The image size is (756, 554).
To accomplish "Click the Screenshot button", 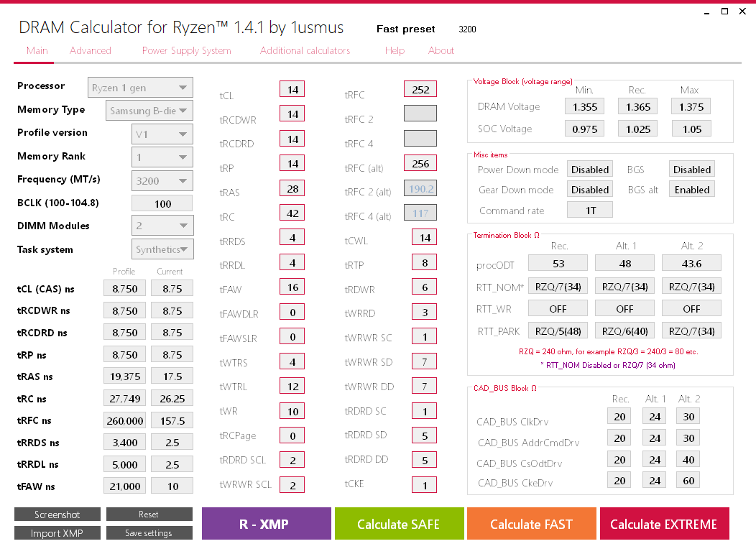I will pos(57,514).
